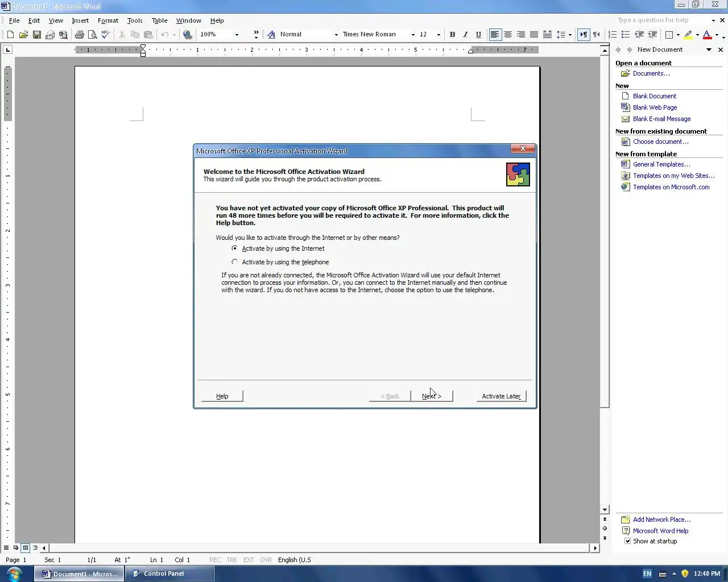Apply yellow highlight color

[688, 35]
